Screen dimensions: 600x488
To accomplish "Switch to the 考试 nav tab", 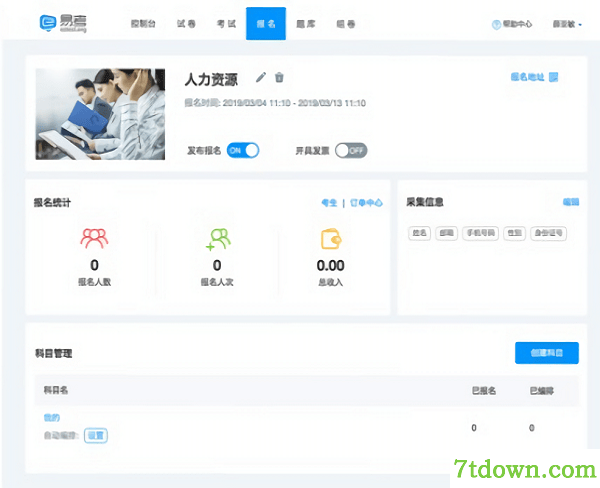I will [x=226, y=24].
